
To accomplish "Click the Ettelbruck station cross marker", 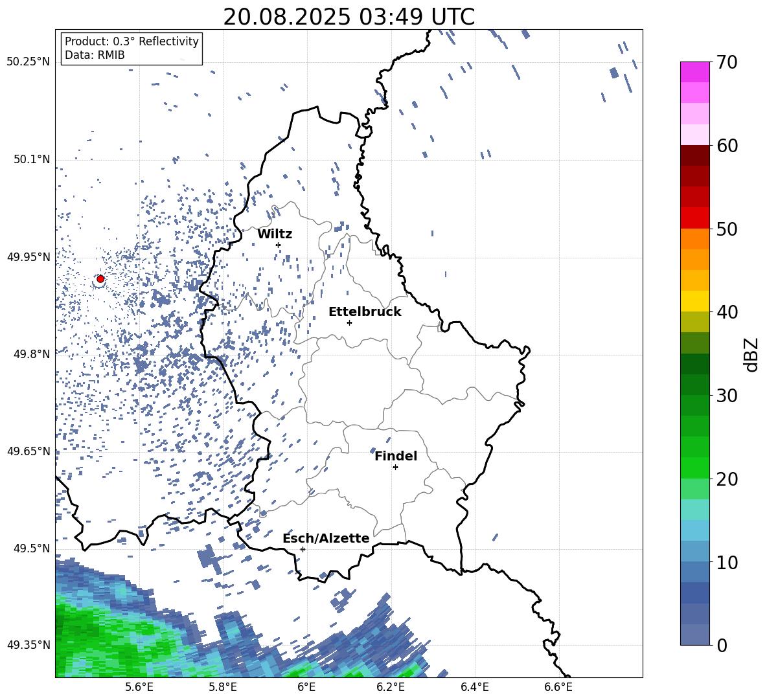I will click(349, 322).
